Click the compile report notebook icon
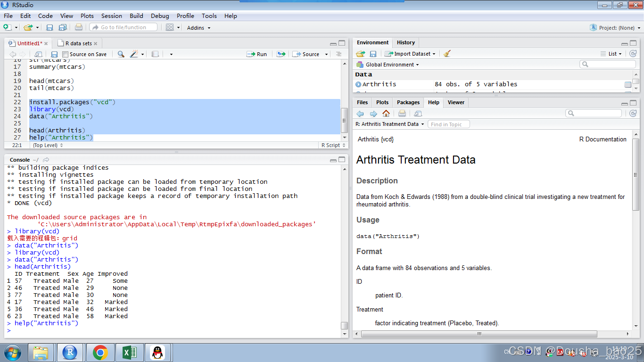The image size is (644, 362). tap(155, 54)
